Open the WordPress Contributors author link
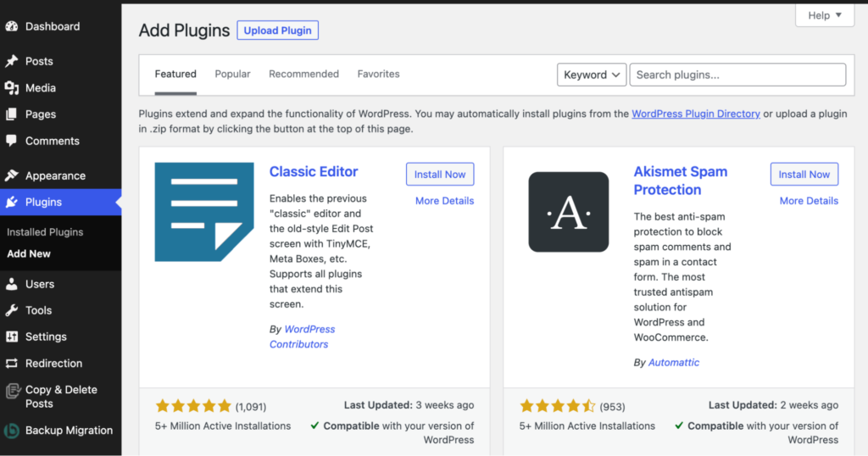This screenshot has height=456, width=868. click(x=303, y=336)
